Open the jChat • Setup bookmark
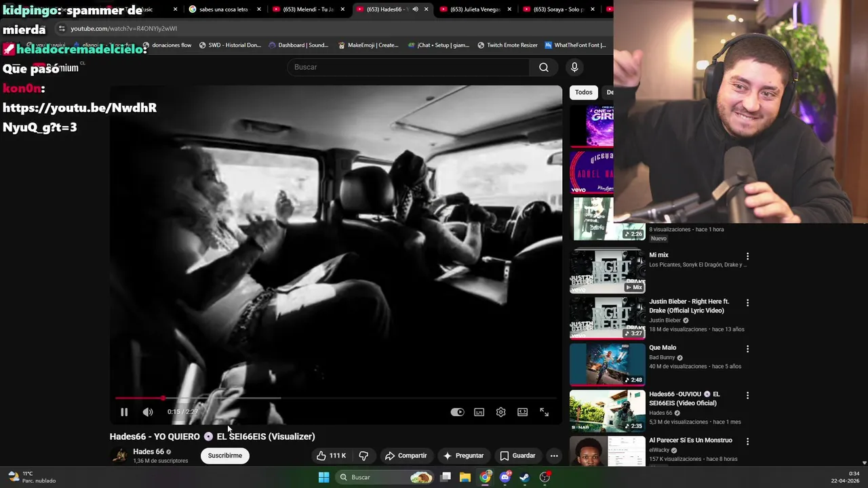The width and height of the screenshot is (868, 488). pyautogui.click(x=439, y=45)
